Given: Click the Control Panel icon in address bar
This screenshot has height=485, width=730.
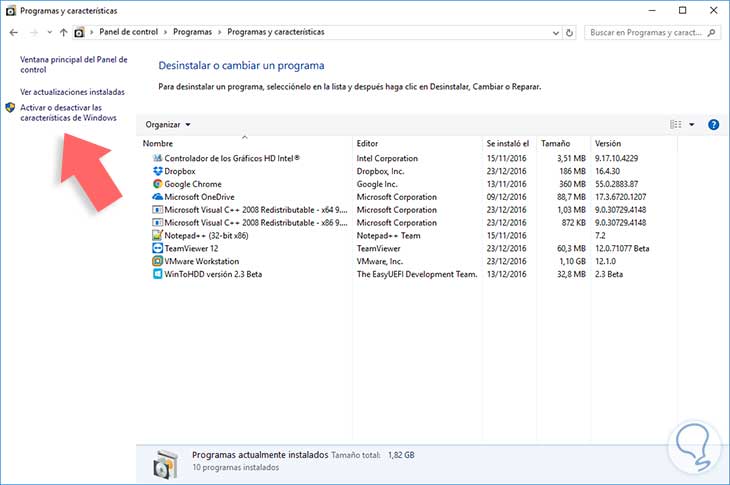Looking at the screenshot, I should (80, 33).
